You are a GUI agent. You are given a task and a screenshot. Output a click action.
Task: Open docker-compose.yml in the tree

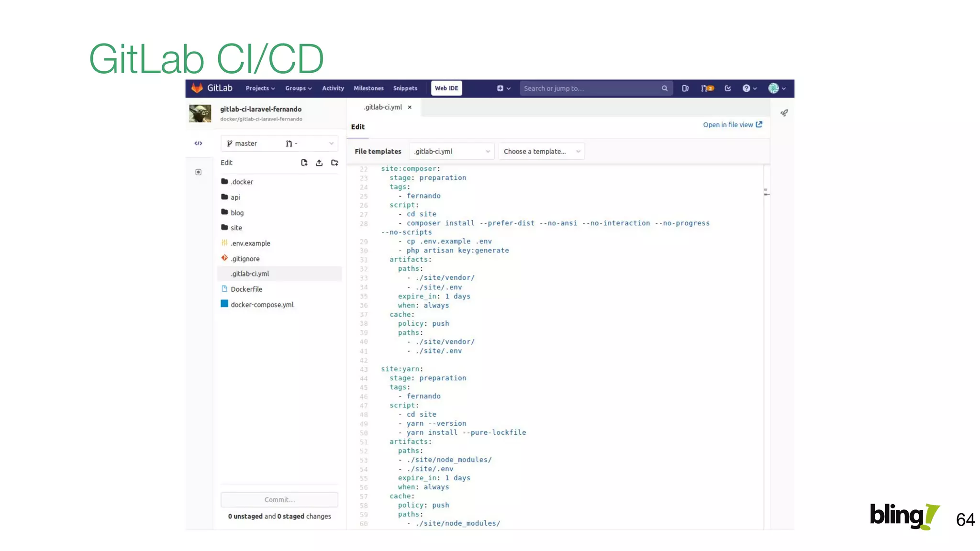point(257,304)
